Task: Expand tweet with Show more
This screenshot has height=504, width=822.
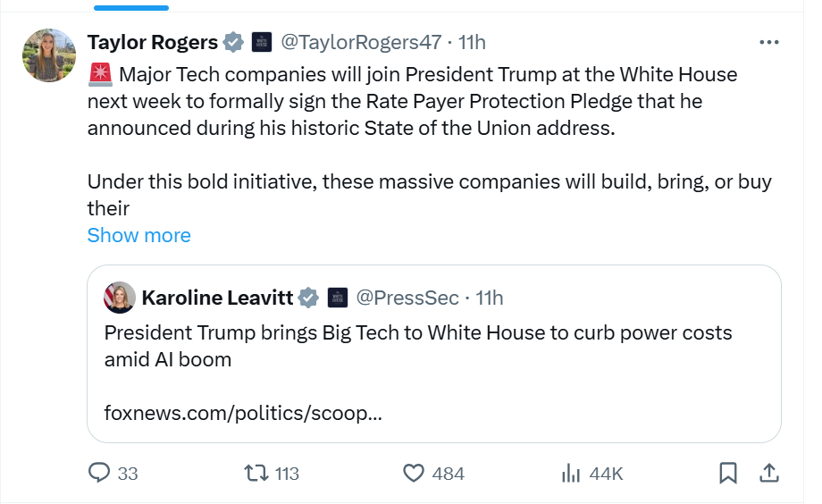Action: (138, 235)
